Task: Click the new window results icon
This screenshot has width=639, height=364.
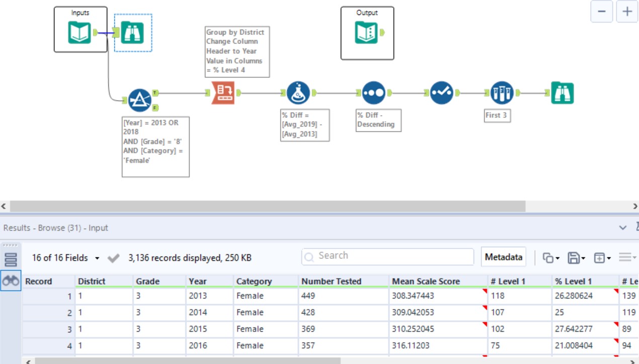Action: [x=599, y=257]
